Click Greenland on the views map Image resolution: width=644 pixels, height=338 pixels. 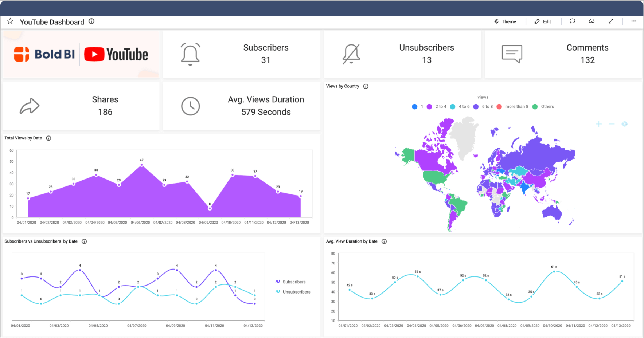pyautogui.click(x=465, y=137)
